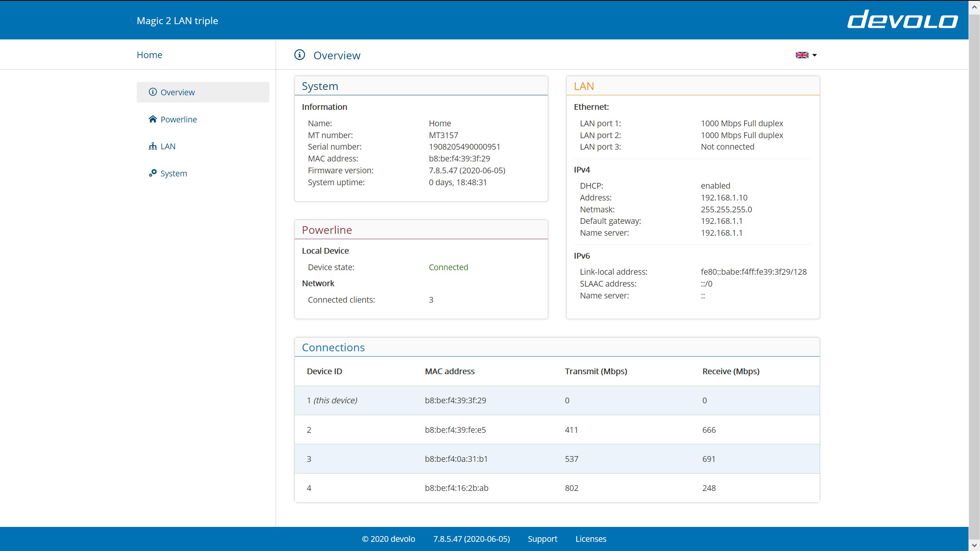Image resolution: width=980 pixels, height=551 pixels.
Task: Click transmit value 802
Action: 572,488
